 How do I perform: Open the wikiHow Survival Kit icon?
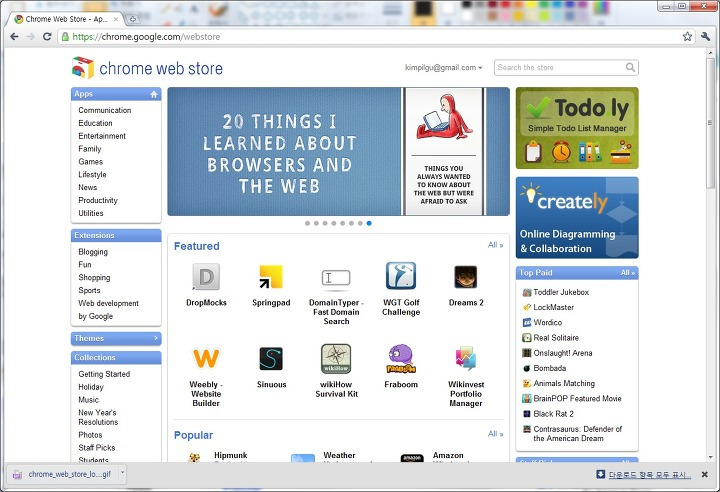[336, 359]
